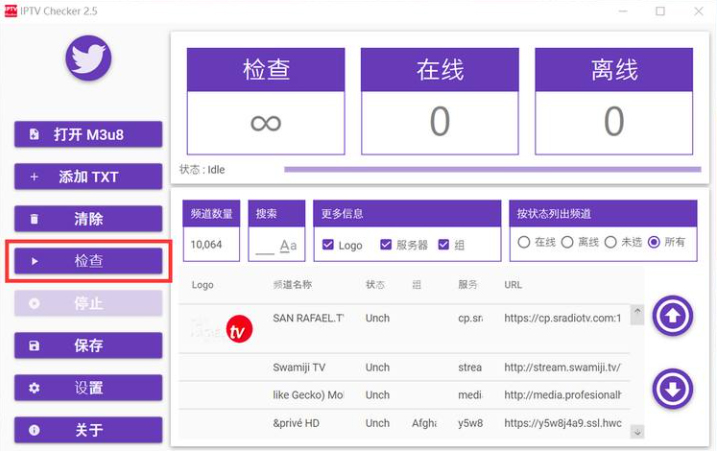The width and height of the screenshot is (717, 452).
Task: Click the channel list scrollbar down arrow
Action: pyautogui.click(x=637, y=432)
